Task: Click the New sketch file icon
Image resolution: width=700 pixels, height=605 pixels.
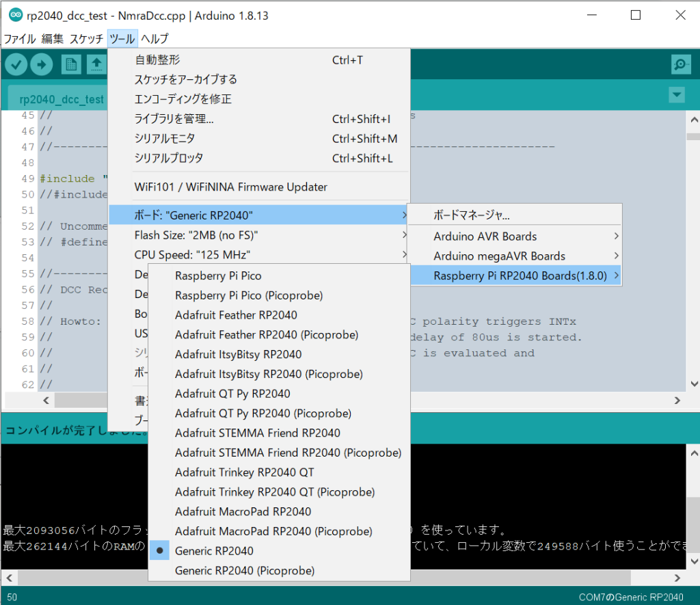Action: (x=70, y=64)
